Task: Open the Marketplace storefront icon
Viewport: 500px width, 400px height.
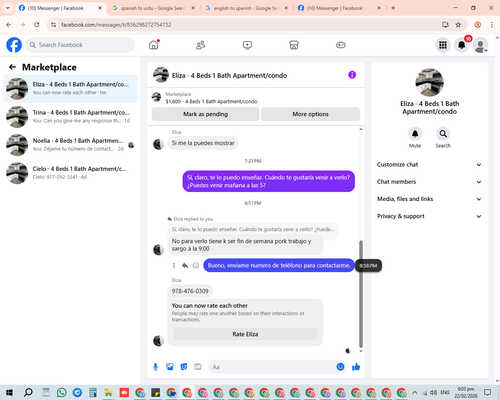Action: [294, 45]
